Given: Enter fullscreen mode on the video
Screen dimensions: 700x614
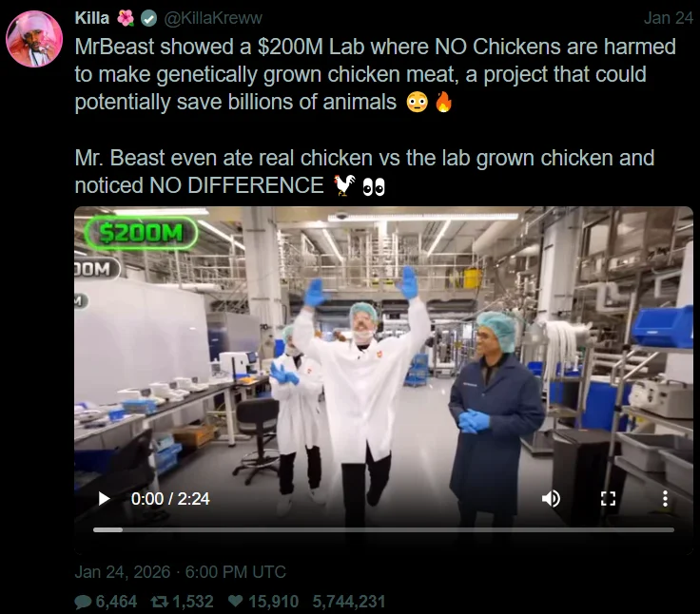Looking at the screenshot, I should click(x=608, y=498).
